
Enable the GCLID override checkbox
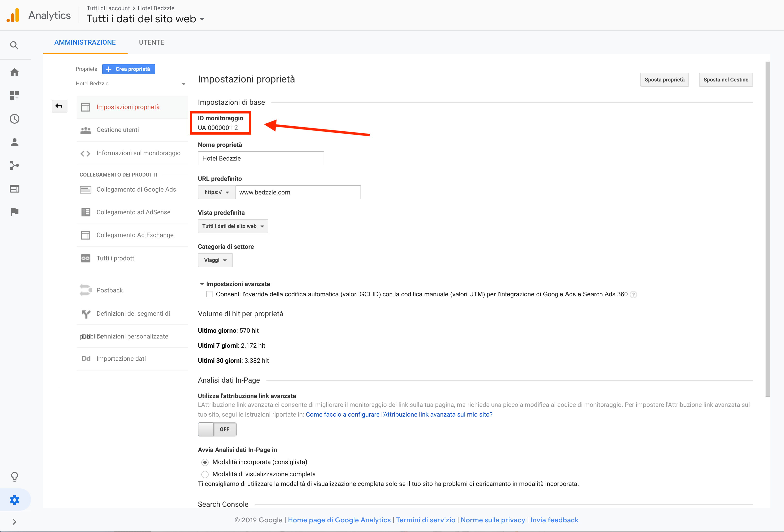[x=209, y=294]
